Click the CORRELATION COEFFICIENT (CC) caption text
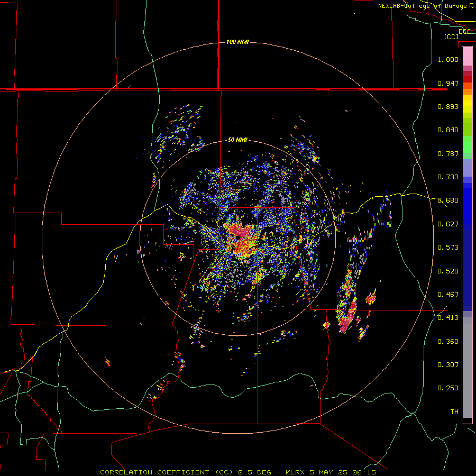 pyautogui.click(x=167, y=472)
